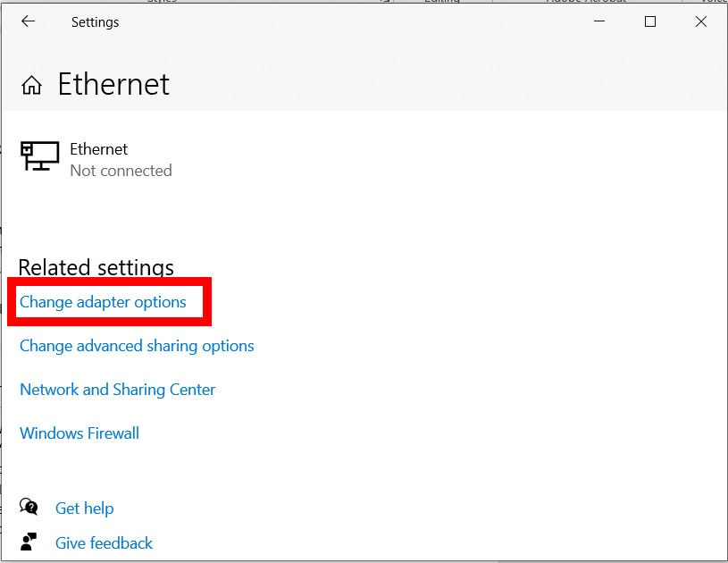Click the Give feedback person icon
The width and height of the screenshot is (728, 563).
pyautogui.click(x=29, y=542)
